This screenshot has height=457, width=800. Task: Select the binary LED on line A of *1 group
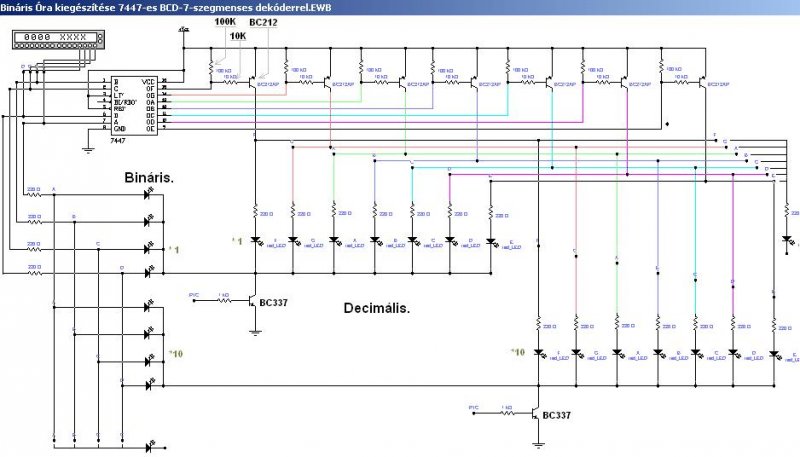(148, 194)
